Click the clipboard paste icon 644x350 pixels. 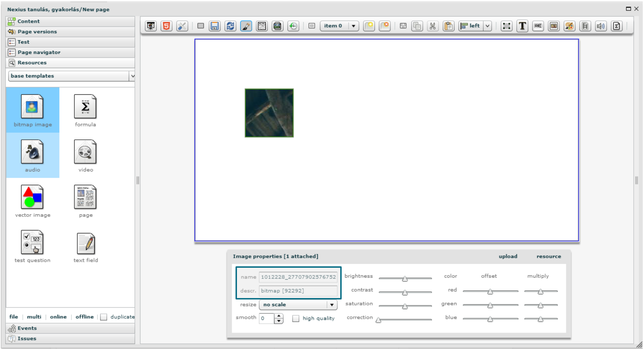pos(448,26)
